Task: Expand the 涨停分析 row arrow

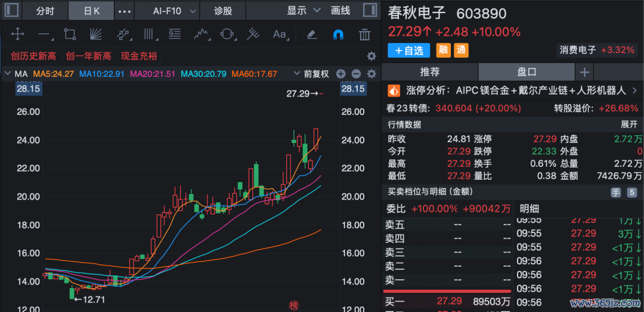Action: 634,91
